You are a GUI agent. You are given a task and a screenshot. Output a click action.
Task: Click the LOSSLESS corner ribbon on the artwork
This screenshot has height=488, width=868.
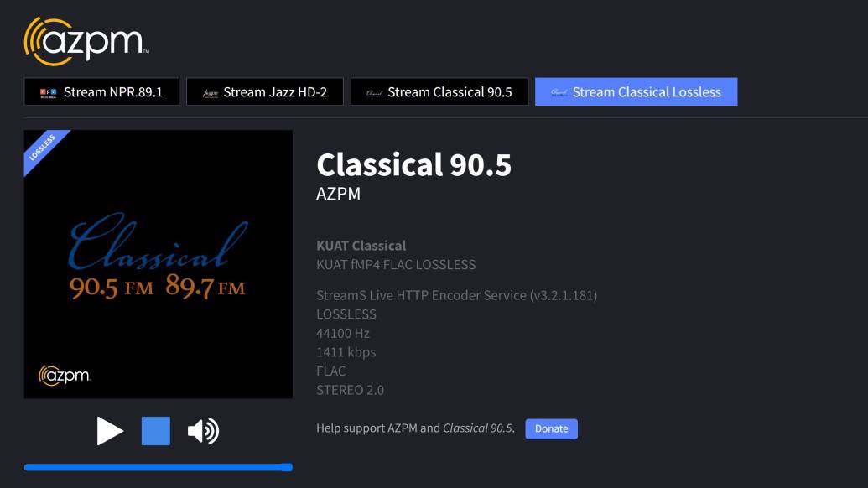[43, 148]
